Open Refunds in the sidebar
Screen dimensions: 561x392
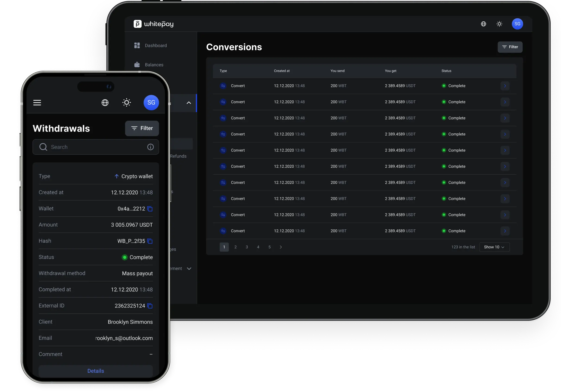point(178,156)
